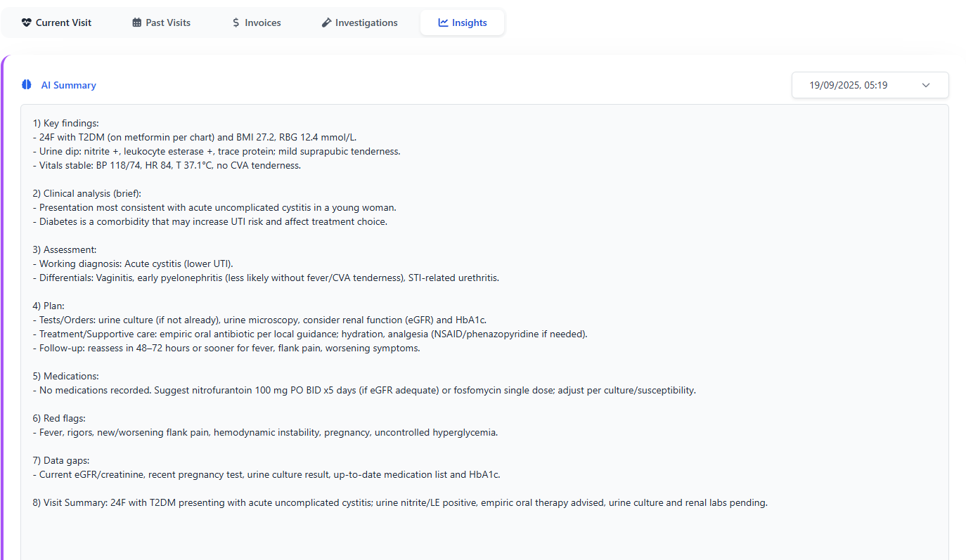The width and height of the screenshot is (966, 560).
Task: Select the Insights tab label
Action: pyautogui.click(x=469, y=22)
